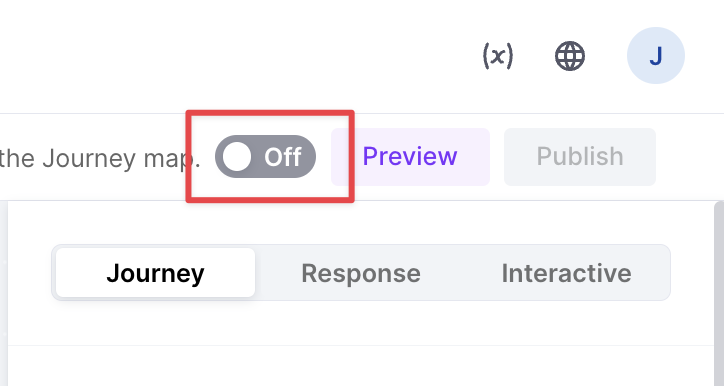Screen dimensions: 724x386
Task: Open the Interactive tab
Action: point(567,273)
